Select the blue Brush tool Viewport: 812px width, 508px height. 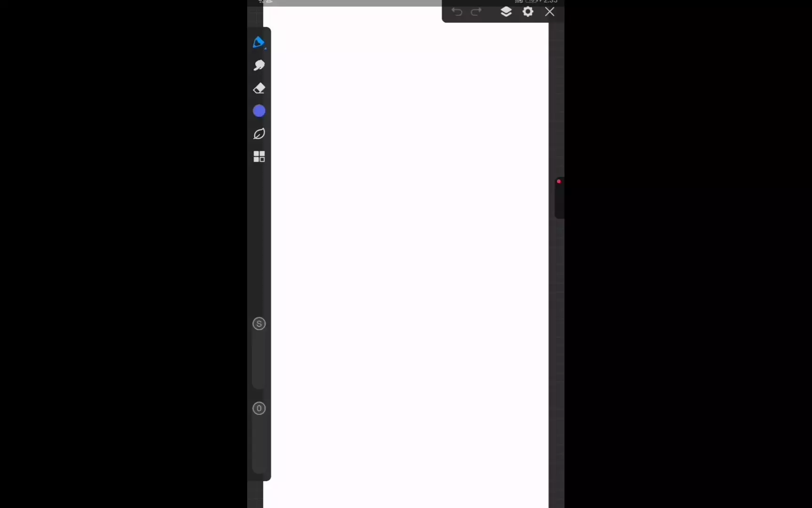259,42
